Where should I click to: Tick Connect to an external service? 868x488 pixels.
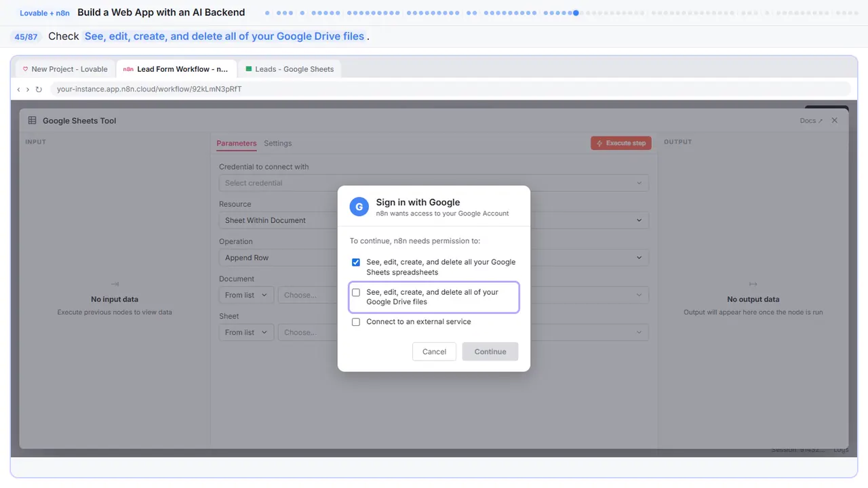(x=356, y=322)
